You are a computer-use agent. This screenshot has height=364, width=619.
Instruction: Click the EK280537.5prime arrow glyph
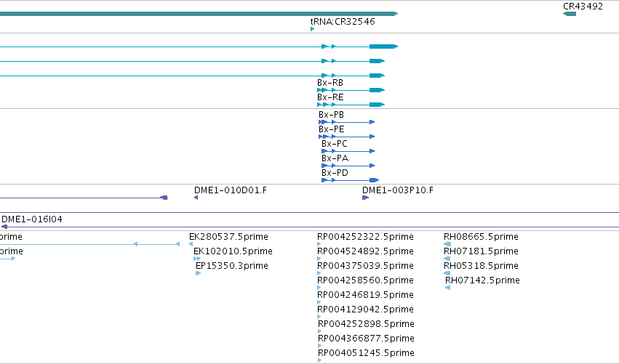(191, 244)
